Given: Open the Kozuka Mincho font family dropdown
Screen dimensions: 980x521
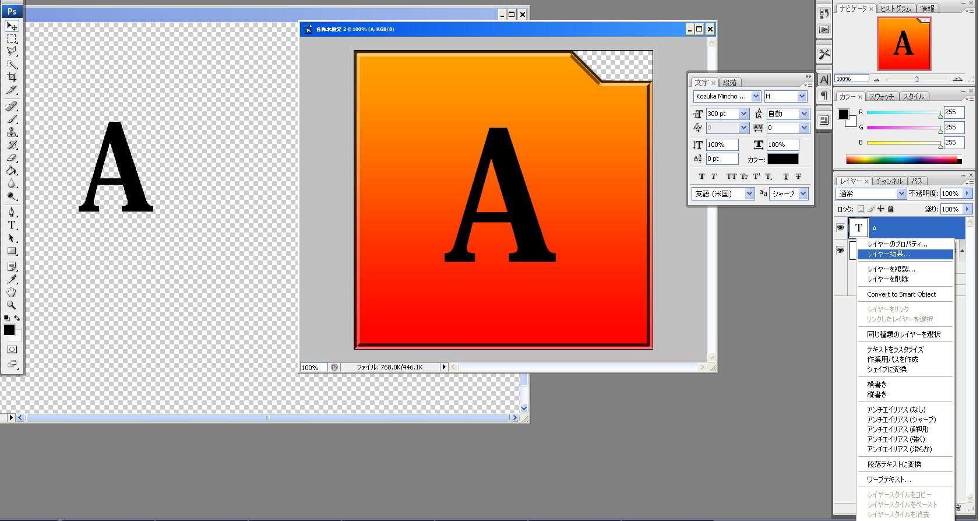Looking at the screenshot, I should pyautogui.click(x=756, y=96).
